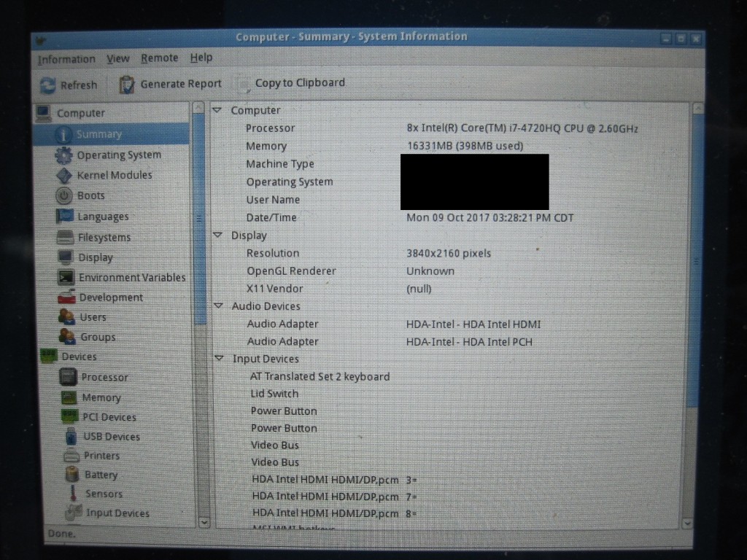Click the HDA Intel HDMI audio adapter value
747x560 pixels.
click(x=473, y=324)
